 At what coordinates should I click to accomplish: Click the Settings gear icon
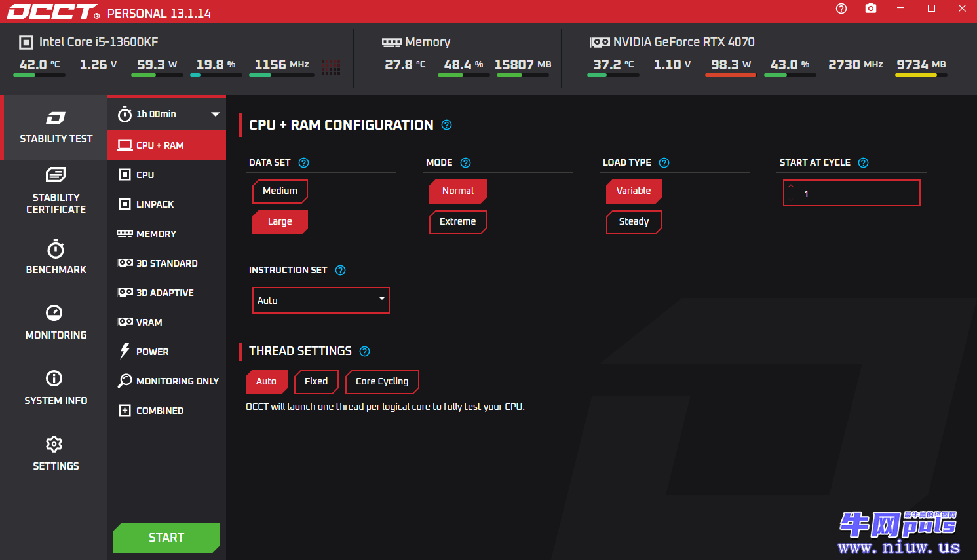54,444
